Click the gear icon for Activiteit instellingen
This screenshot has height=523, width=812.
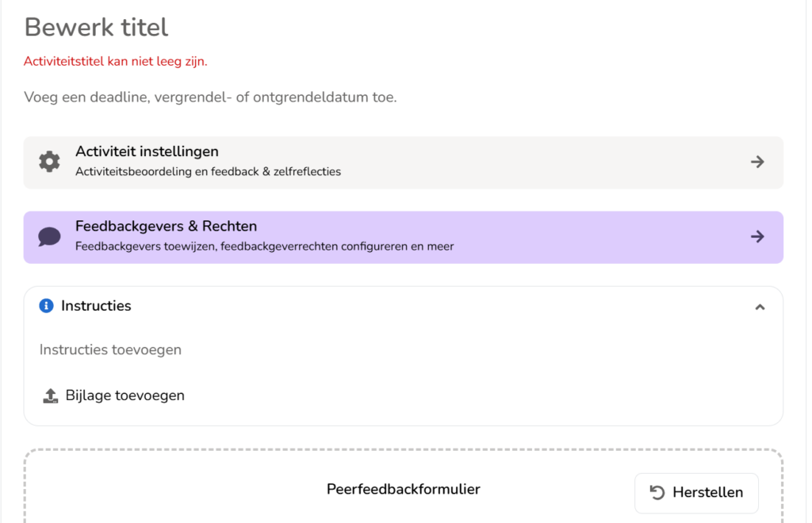pyautogui.click(x=49, y=162)
